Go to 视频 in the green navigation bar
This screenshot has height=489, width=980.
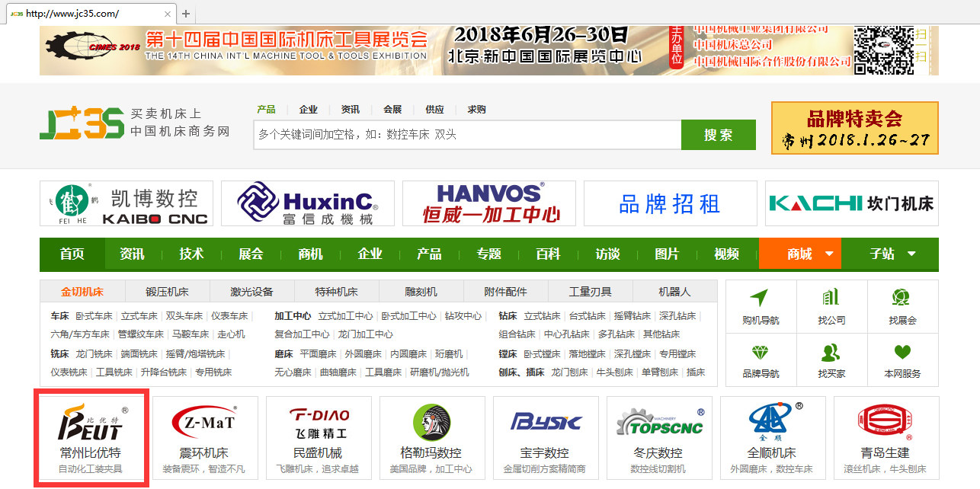pyautogui.click(x=726, y=254)
